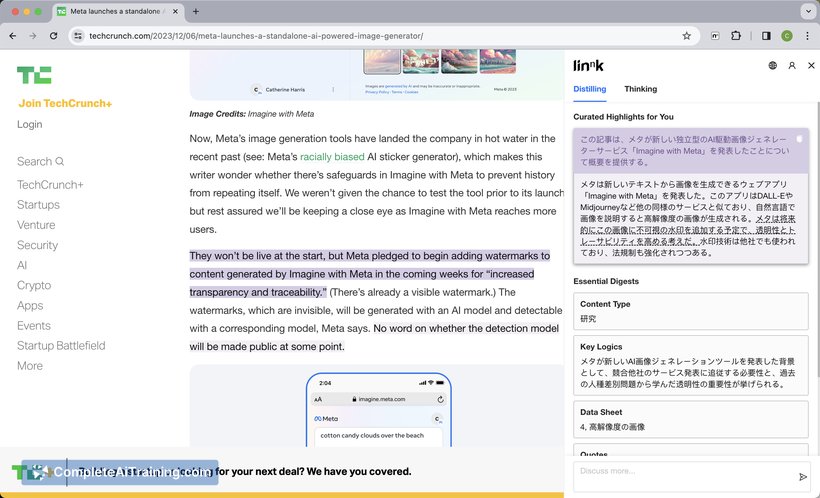Close the Meta launches TechCrunch tab
The image size is (820, 498).
point(175,11)
